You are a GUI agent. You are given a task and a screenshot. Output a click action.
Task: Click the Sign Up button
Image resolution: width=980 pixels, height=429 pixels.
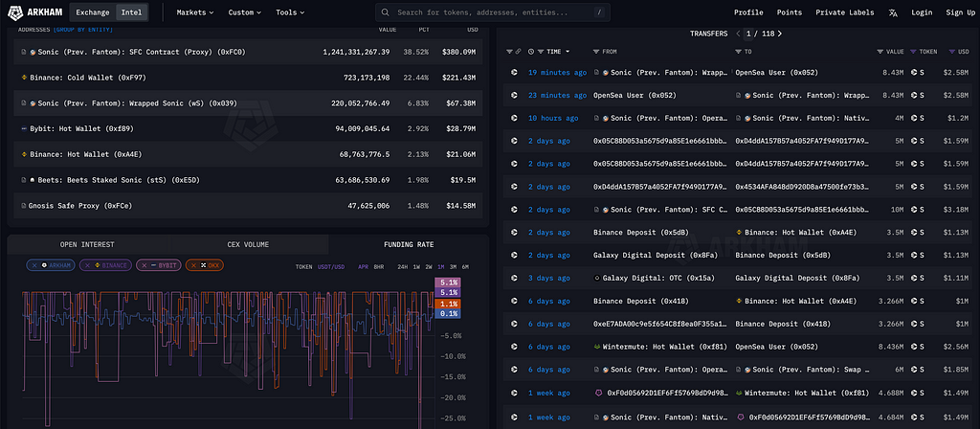point(960,12)
